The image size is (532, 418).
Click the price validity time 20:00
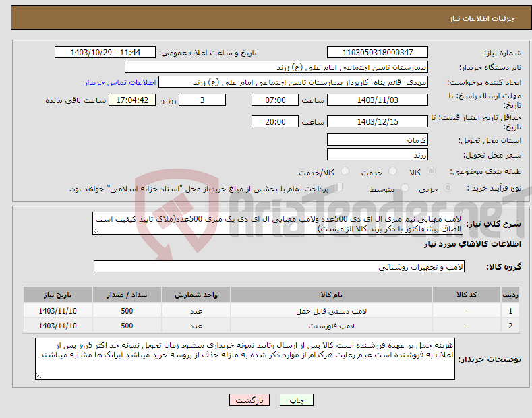275,121
